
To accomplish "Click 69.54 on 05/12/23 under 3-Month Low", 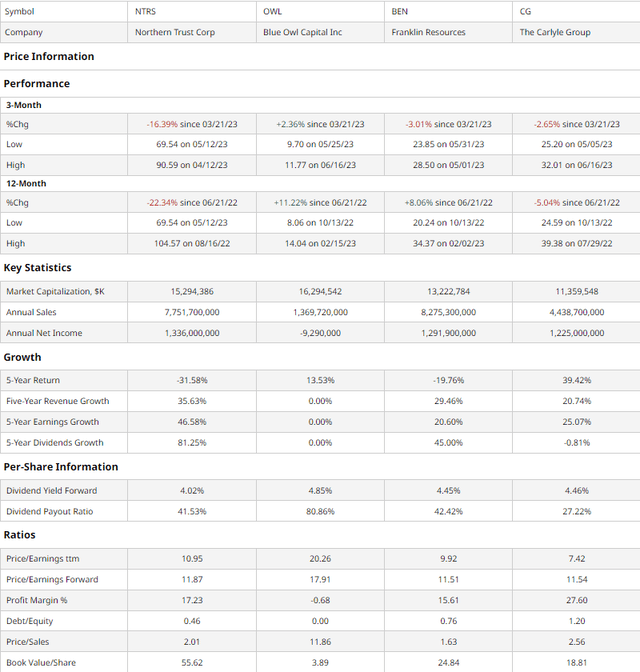I will pos(192,144).
